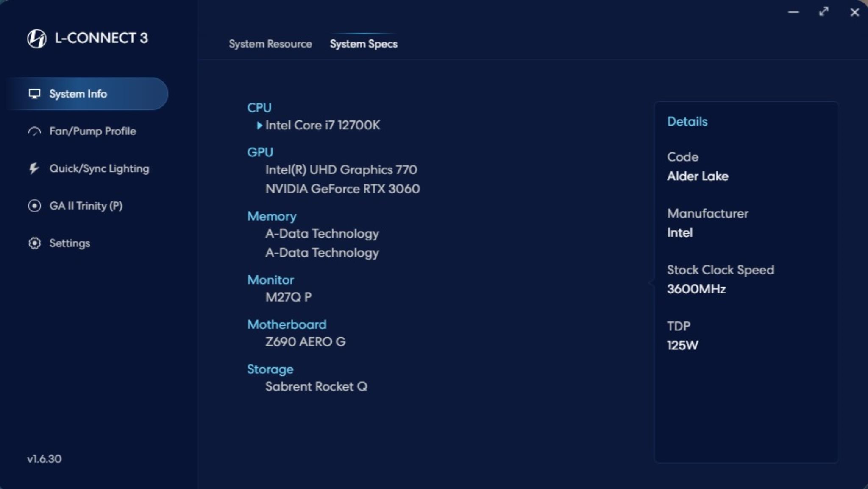Select Intel(R) UHD Graphics 770 entry

click(x=341, y=170)
